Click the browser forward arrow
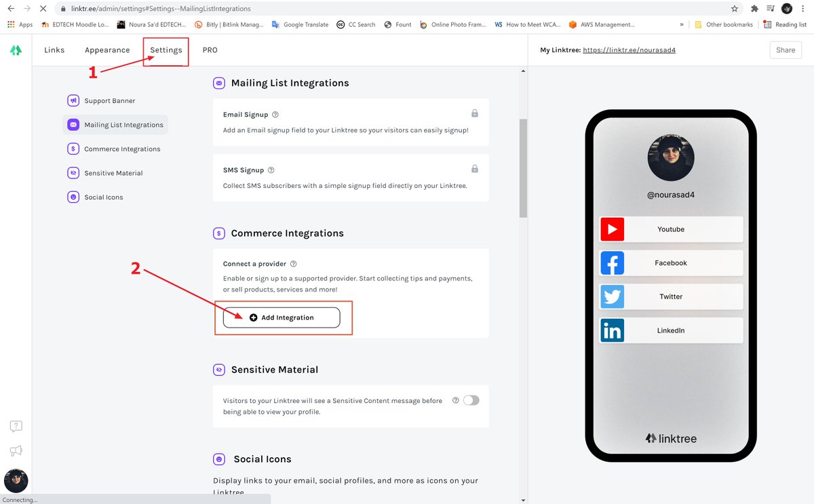The height and width of the screenshot is (504, 814). [x=27, y=9]
